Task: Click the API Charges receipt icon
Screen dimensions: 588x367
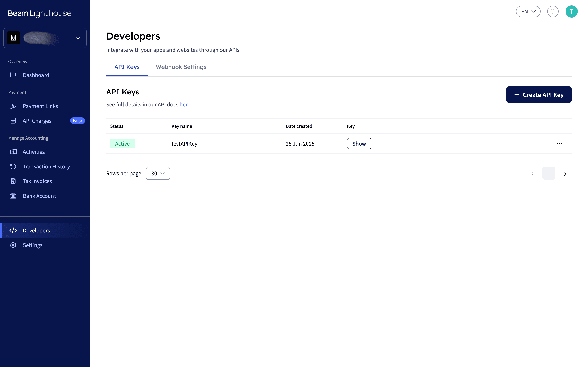Action: 13,121
